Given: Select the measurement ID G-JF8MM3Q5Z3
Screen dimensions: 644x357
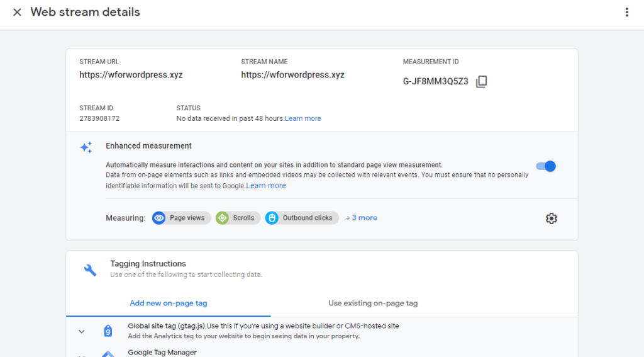Looking at the screenshot, I should 435,81.
